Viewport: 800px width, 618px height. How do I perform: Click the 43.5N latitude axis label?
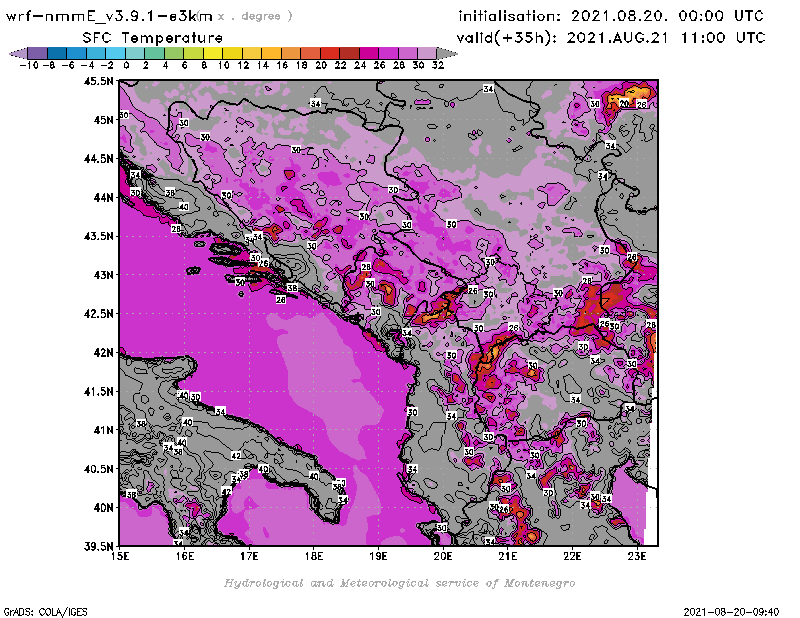point(98,236)
